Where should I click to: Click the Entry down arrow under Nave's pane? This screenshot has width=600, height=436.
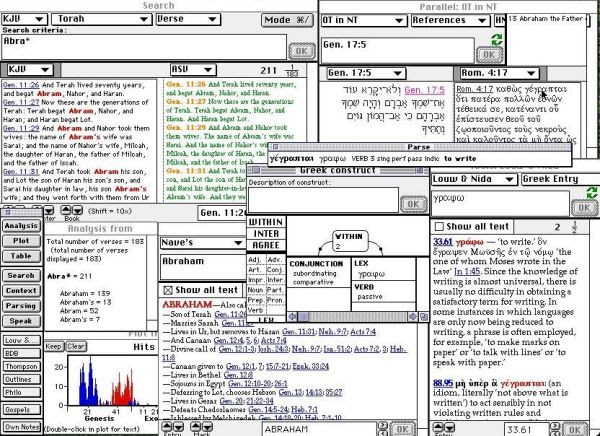coord(179,426)
